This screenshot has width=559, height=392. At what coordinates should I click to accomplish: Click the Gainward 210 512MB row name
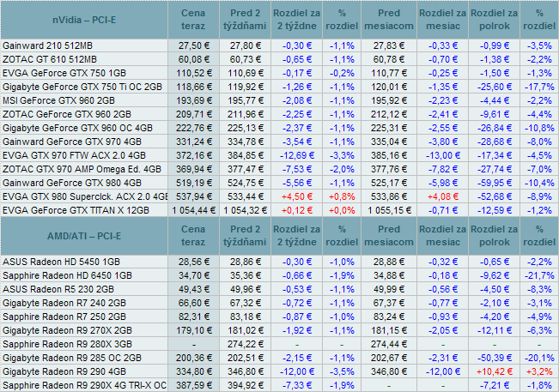click(x=47, y=45)
